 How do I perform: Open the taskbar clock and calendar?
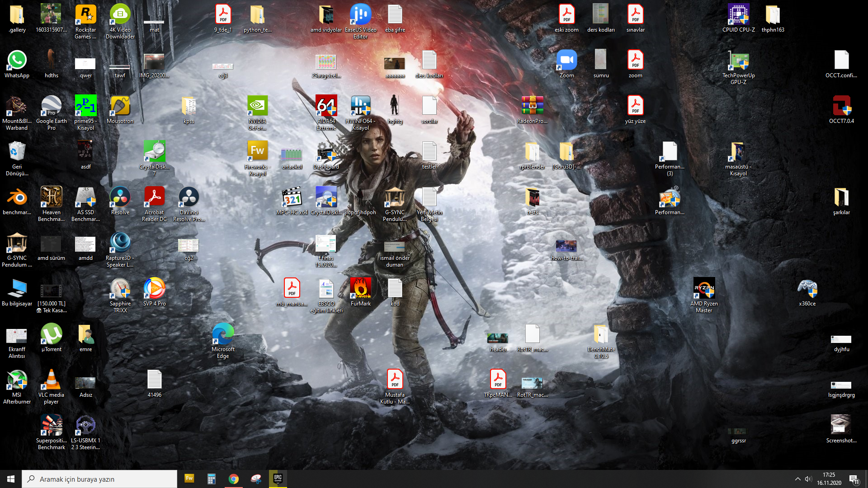click(829, 479)
